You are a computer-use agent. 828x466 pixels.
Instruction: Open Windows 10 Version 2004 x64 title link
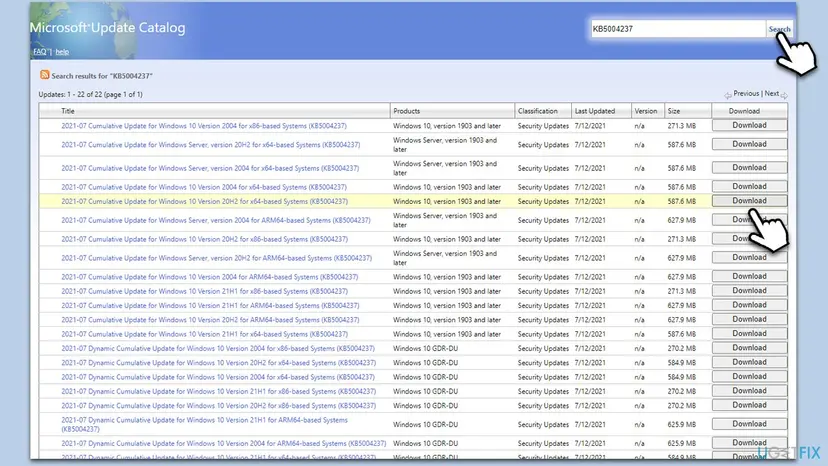click(x=204, y=187)
